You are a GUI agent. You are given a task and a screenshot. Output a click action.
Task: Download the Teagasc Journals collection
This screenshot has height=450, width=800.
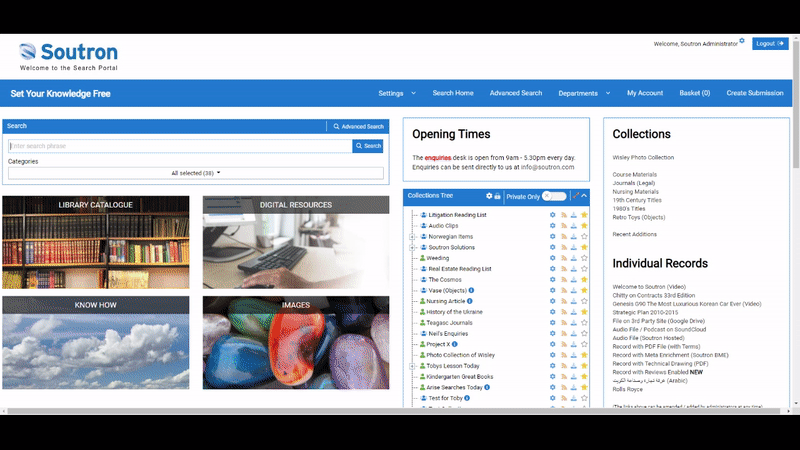[x=574, y=322]
